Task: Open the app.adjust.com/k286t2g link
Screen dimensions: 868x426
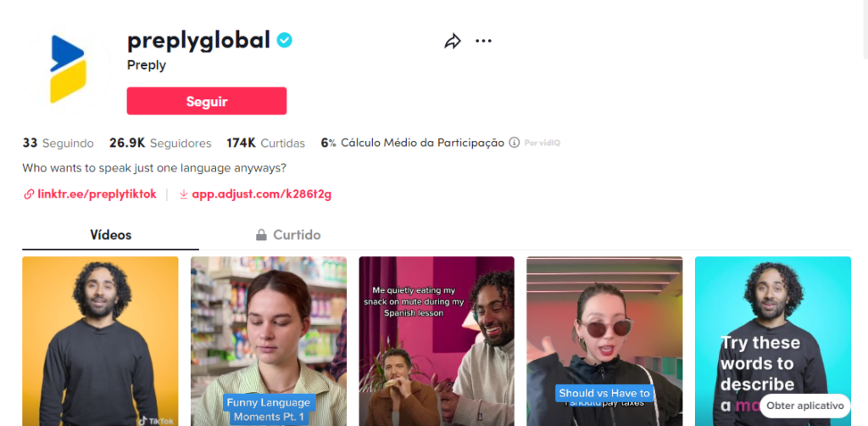Action: pyautogui.click(x=261, y=194)
